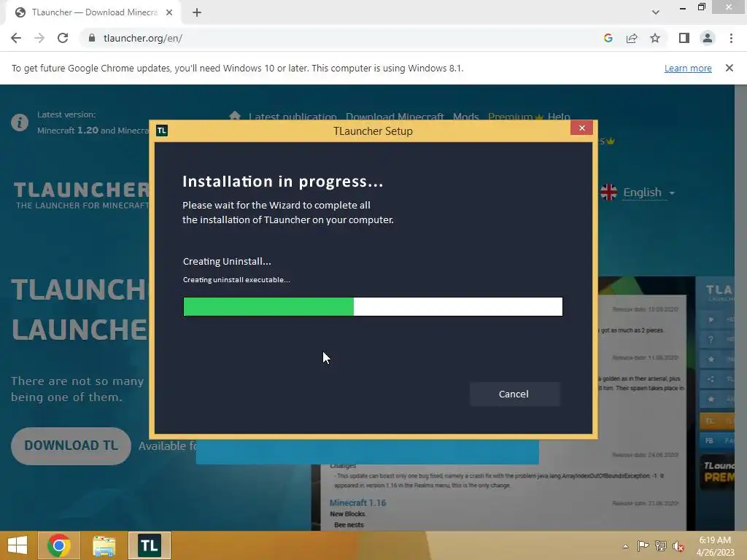Open Minecraft 1.16 changelog link

pyautogui.click(x=357, y=502)
